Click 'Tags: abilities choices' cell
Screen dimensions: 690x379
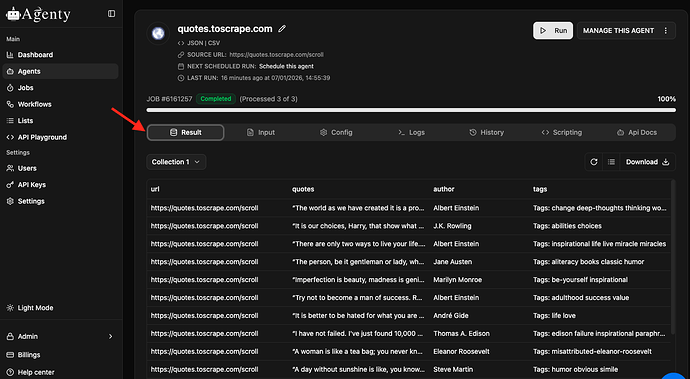point(567,226)
